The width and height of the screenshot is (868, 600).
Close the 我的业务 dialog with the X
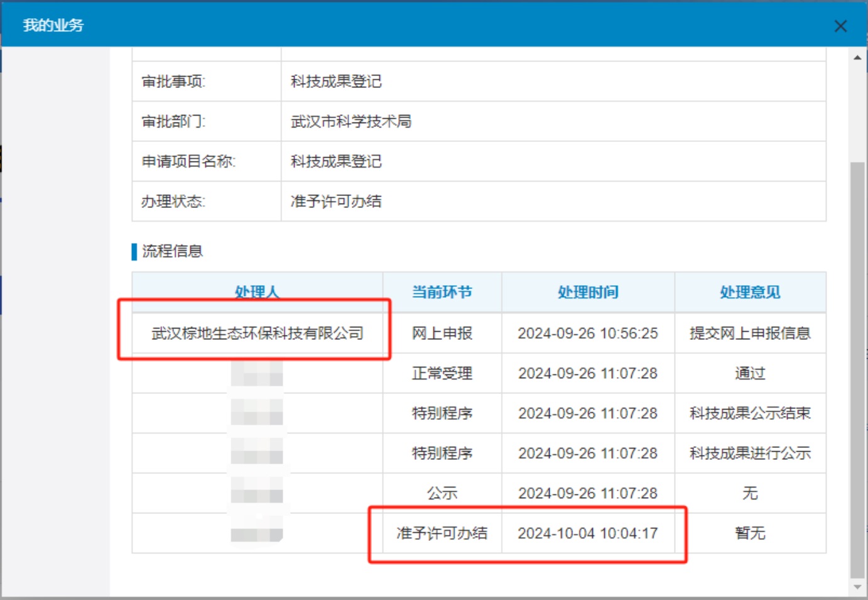(840, 26)
